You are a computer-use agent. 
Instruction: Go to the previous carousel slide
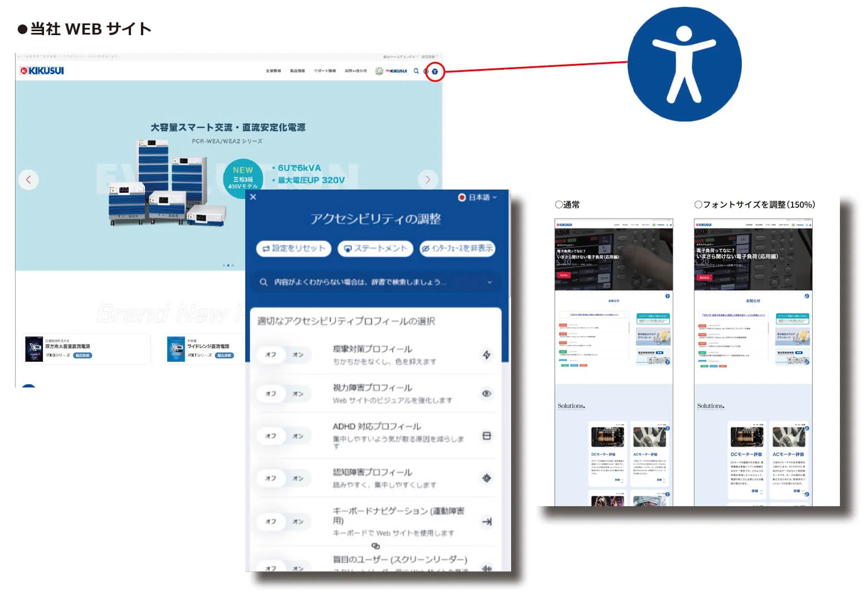coord(28,180)
